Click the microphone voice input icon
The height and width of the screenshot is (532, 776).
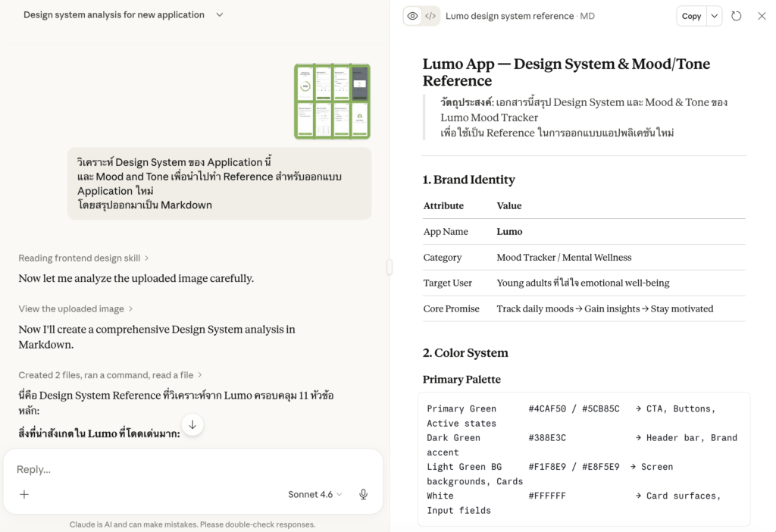[x=364, y=494]
